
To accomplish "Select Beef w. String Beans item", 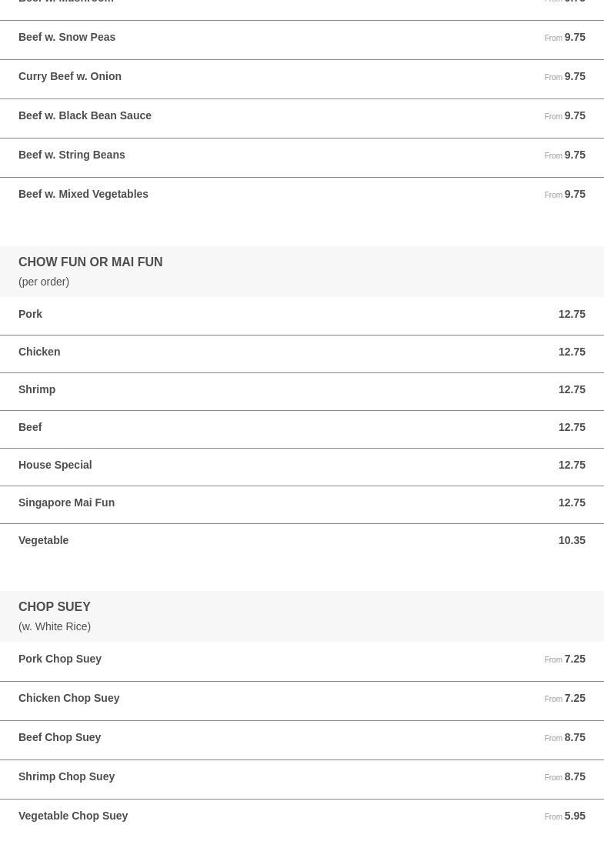I will [72, 155].
